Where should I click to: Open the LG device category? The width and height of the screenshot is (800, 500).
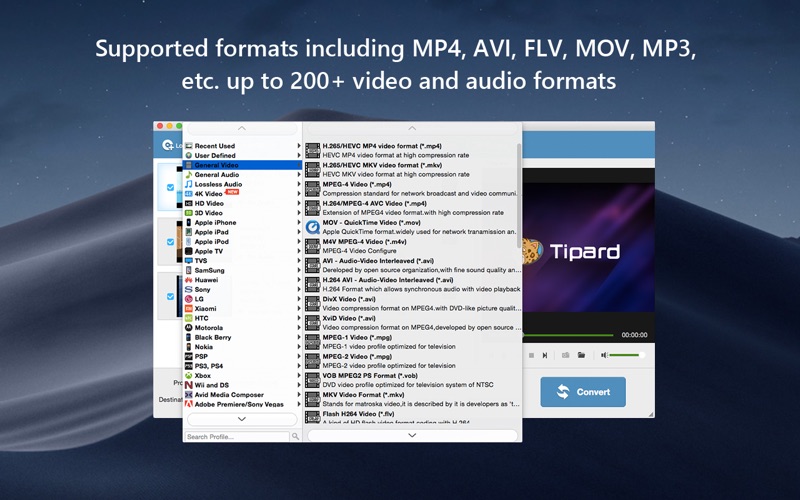[242, 299]
